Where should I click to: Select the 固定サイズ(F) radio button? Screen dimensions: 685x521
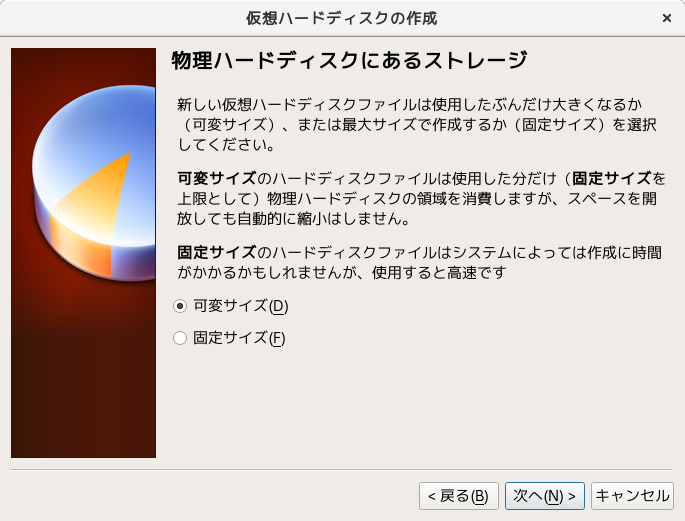click(x=180, y=338)
